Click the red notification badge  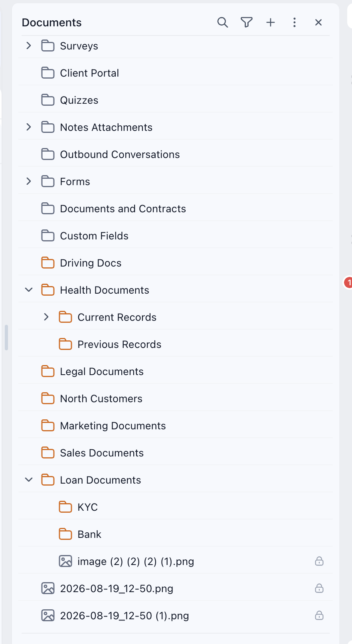tap(348, 282)
